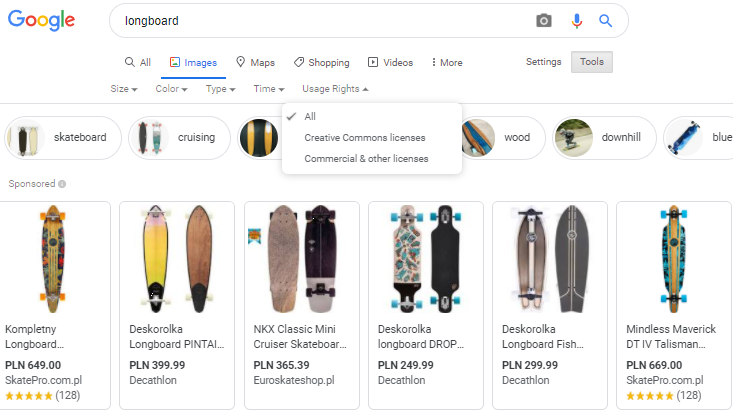Open the Videos tab
The height and width of the screenshot is (418, 733).
pyautogui.click(x=390, y=62)
